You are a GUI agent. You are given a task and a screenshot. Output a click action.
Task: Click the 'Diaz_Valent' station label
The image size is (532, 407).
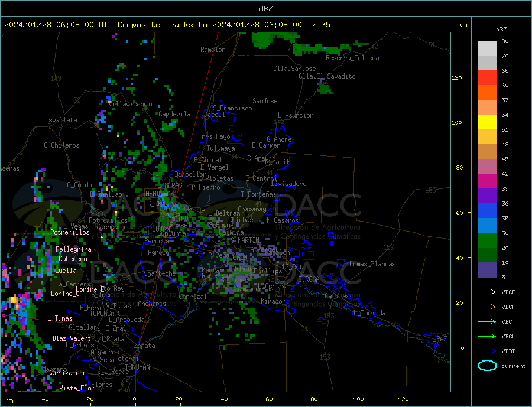click(x=72, y=338)
